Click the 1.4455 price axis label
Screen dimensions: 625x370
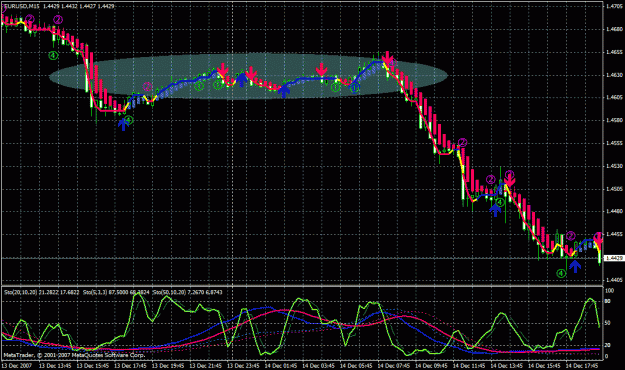(x=614, y=234)
